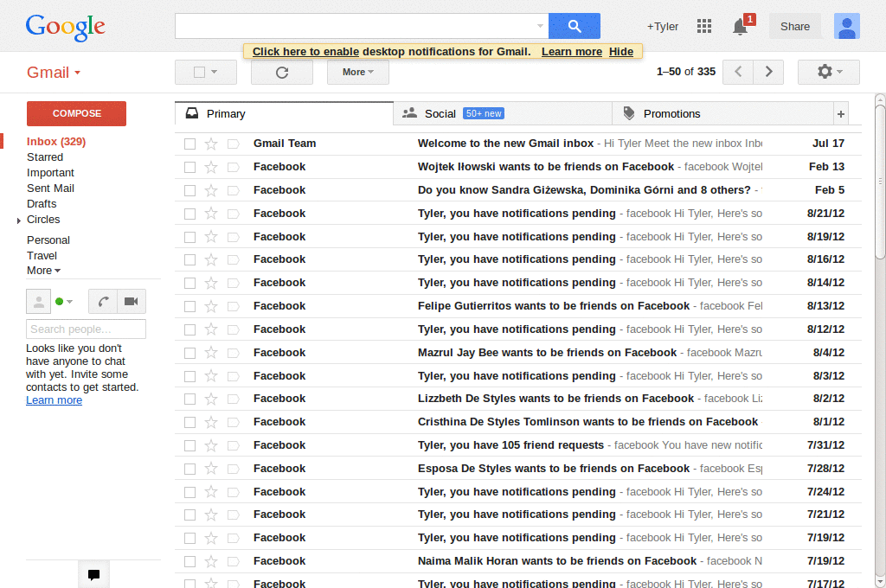Screen dimensions: 886x588
Task: Switch to the Social tab
Action: (x=440, y=113)
